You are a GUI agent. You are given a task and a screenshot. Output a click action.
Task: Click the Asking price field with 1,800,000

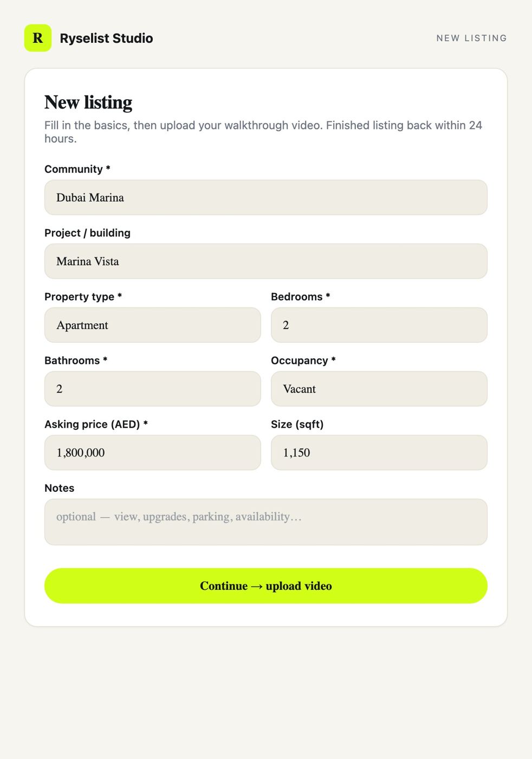pyautogui.click(x=153, y=453)
